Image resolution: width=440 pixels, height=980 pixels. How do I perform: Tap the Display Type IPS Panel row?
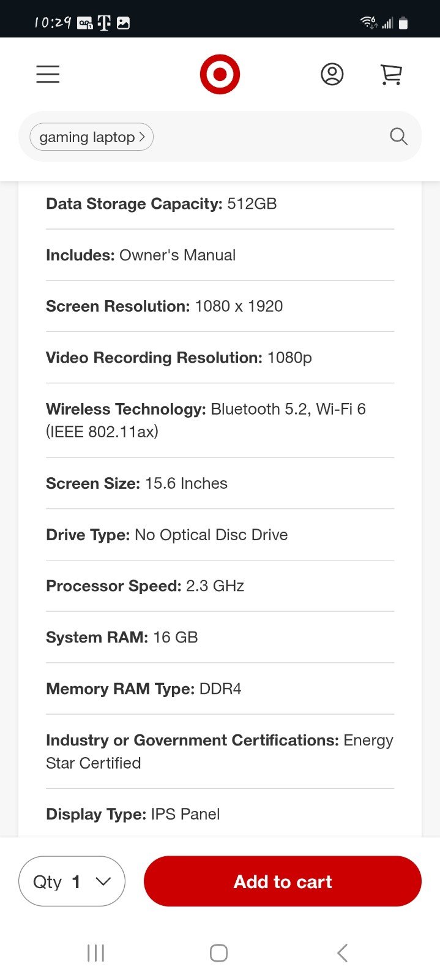point(220,814)
